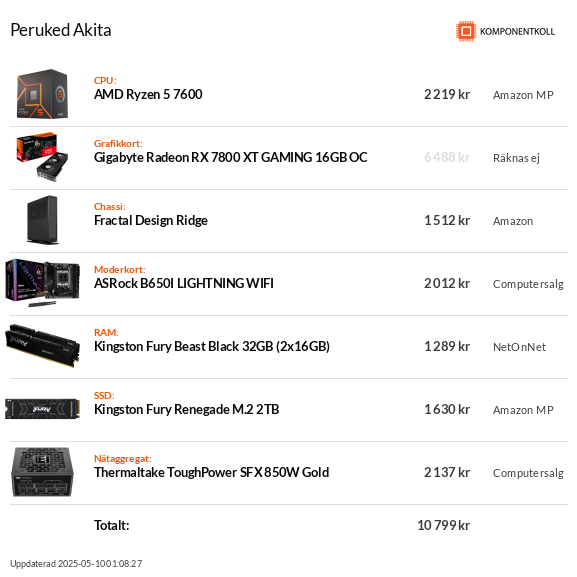Open the Thermaltake ToughPower PSU image

click(42, 472)
